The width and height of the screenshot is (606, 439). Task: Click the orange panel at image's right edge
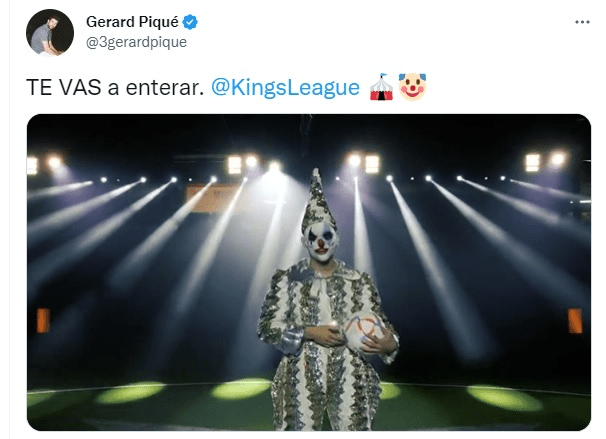pos(575,320)
